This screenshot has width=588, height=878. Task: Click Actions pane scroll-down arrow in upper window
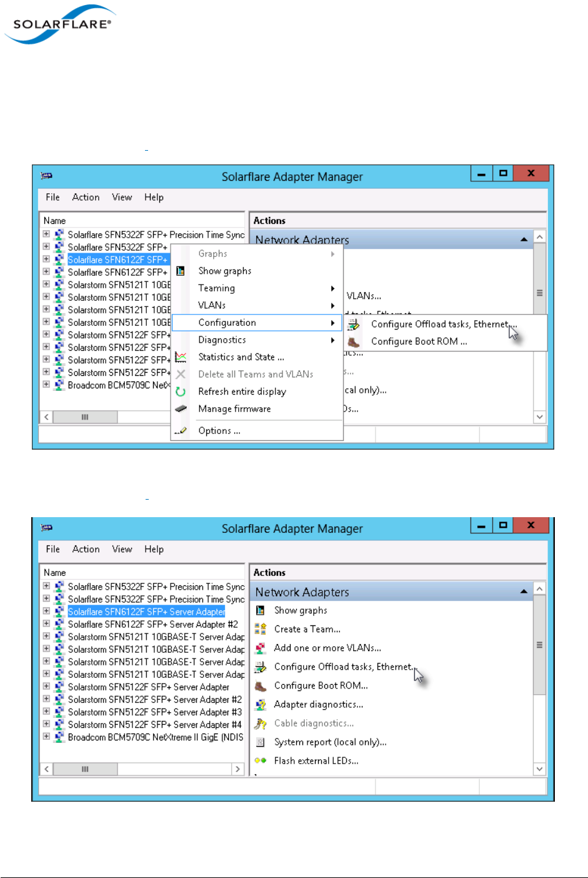(x=540, y=416)
